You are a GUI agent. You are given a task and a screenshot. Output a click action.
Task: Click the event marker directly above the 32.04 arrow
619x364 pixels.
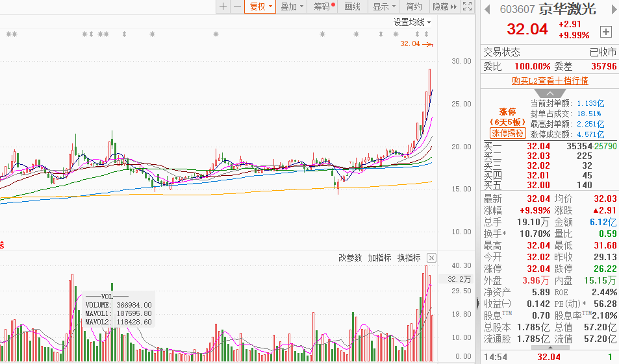pyautogui.click(x=426, y=34)
